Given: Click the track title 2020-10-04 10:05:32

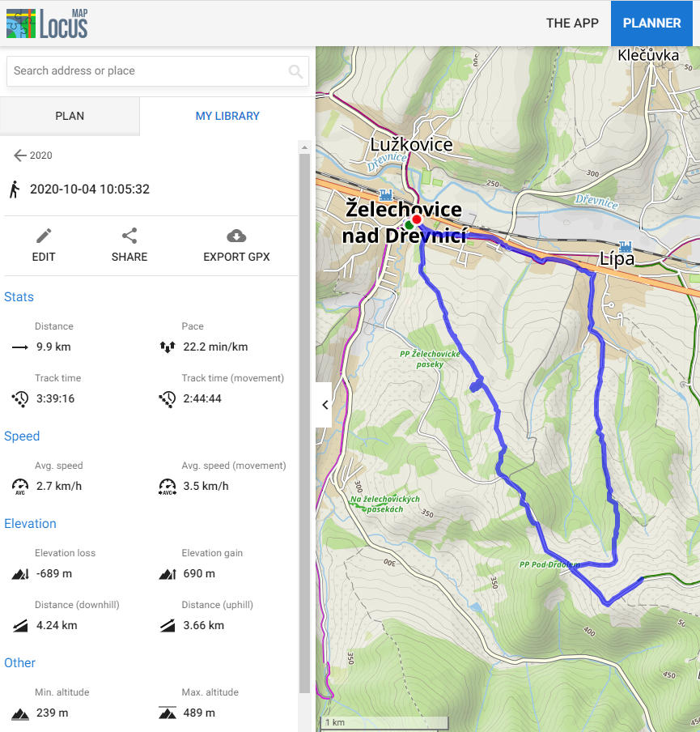Looking at the screenshot, I should 90,189.
